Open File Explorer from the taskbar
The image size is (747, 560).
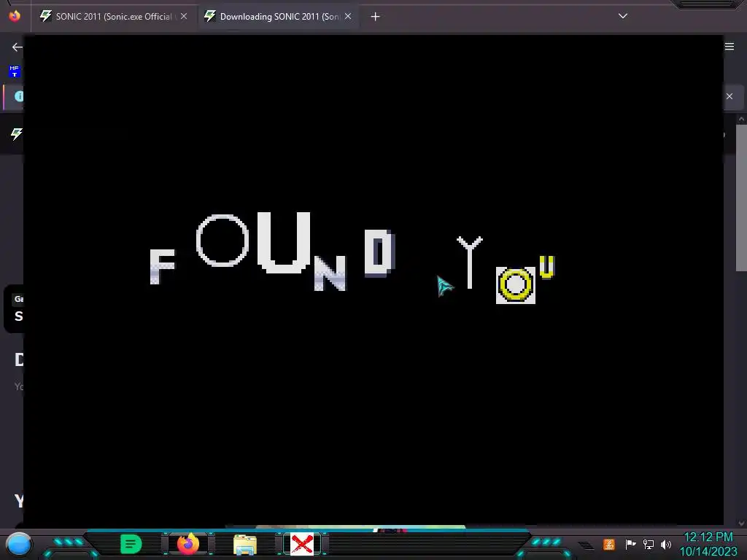245,545
